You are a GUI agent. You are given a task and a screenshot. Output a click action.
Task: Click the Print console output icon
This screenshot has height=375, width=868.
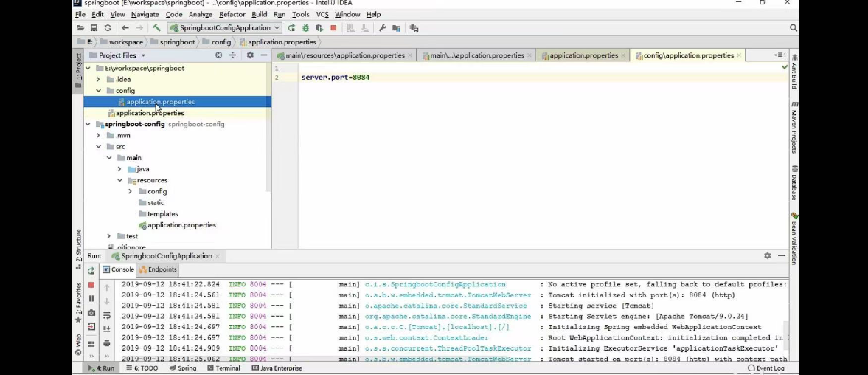pos(107,343)
